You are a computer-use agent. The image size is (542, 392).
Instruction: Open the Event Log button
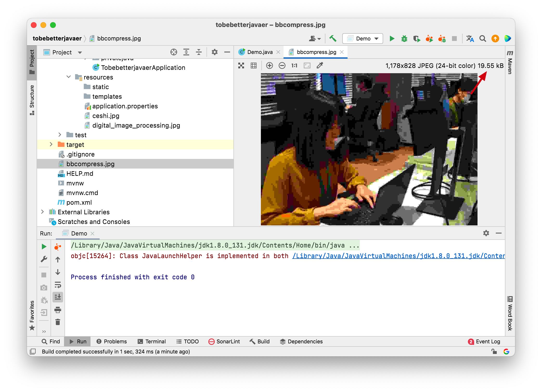pos(484,341)
